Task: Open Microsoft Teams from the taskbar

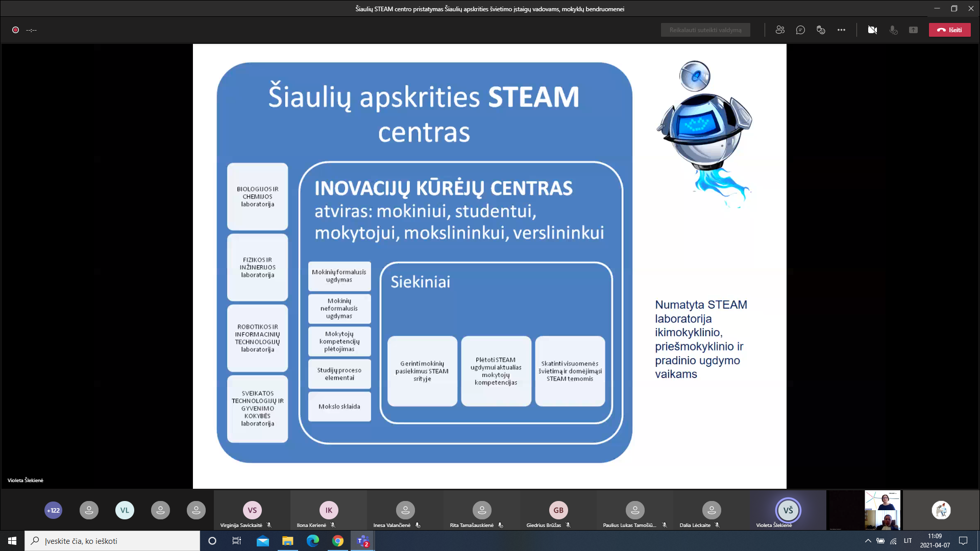Action: coord(363,541)
